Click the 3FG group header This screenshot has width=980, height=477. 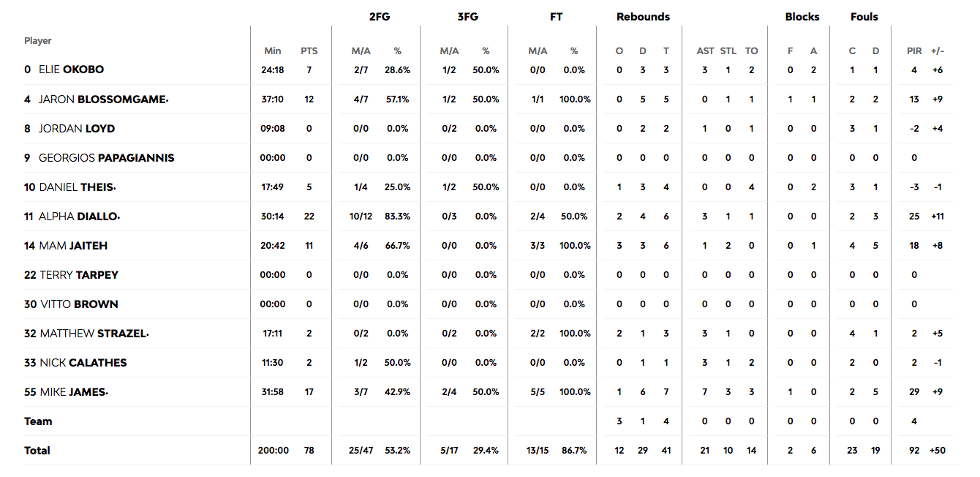(x=468, y=17)
